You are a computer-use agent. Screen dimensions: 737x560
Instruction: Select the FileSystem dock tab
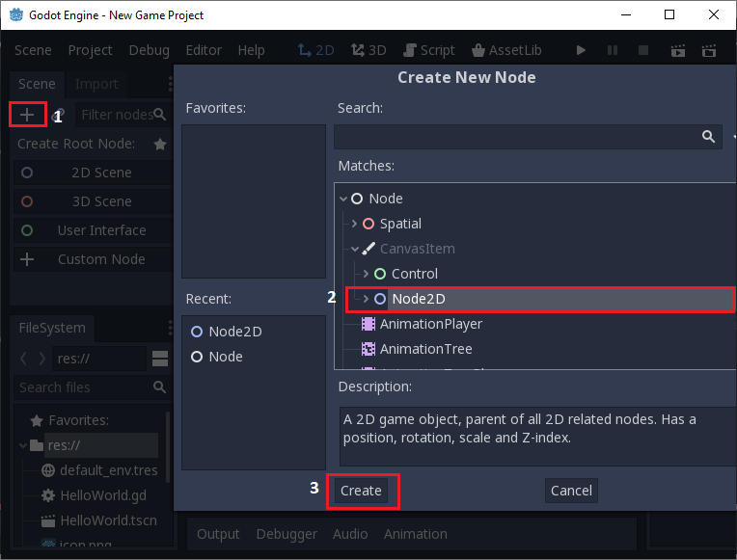tap(52, 328)
